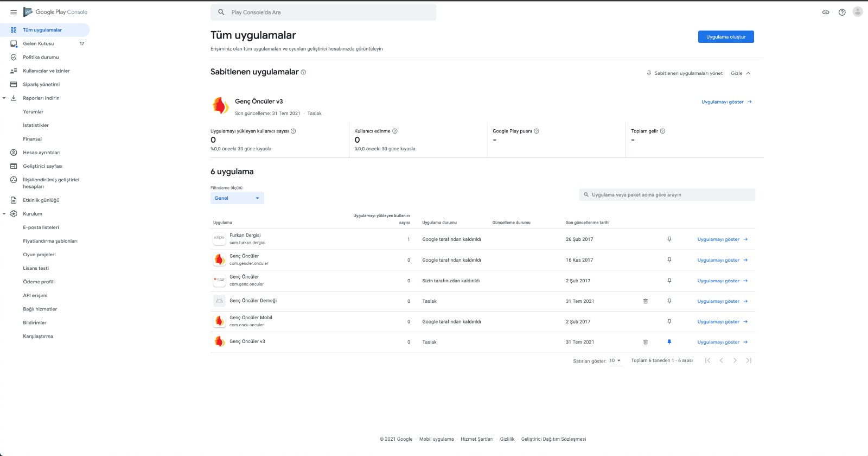Open API erişimi settings

point(35,295)
